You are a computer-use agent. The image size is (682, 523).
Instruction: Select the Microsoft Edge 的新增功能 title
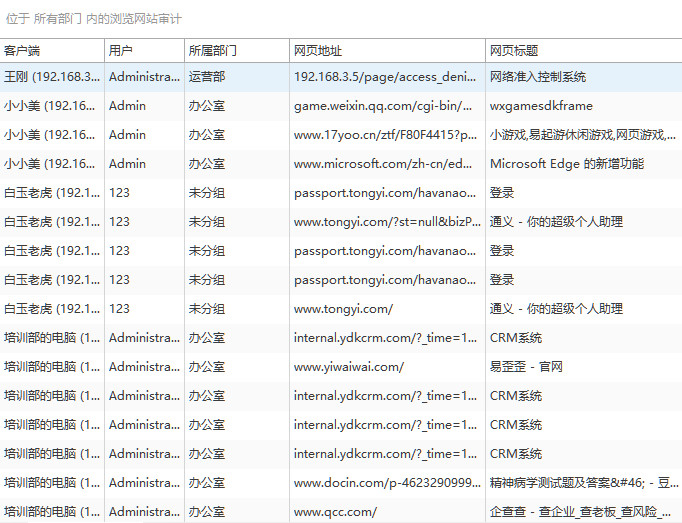(566, 163)
